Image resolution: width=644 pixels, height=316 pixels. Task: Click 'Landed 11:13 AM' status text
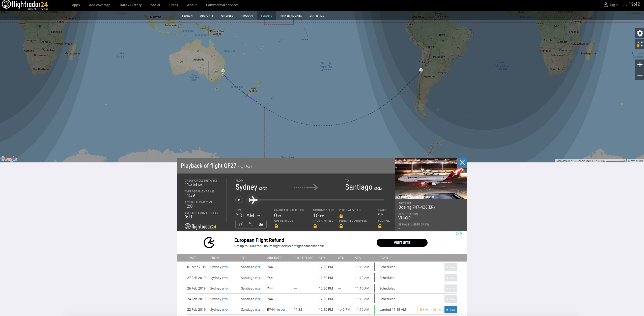point(393,310)
